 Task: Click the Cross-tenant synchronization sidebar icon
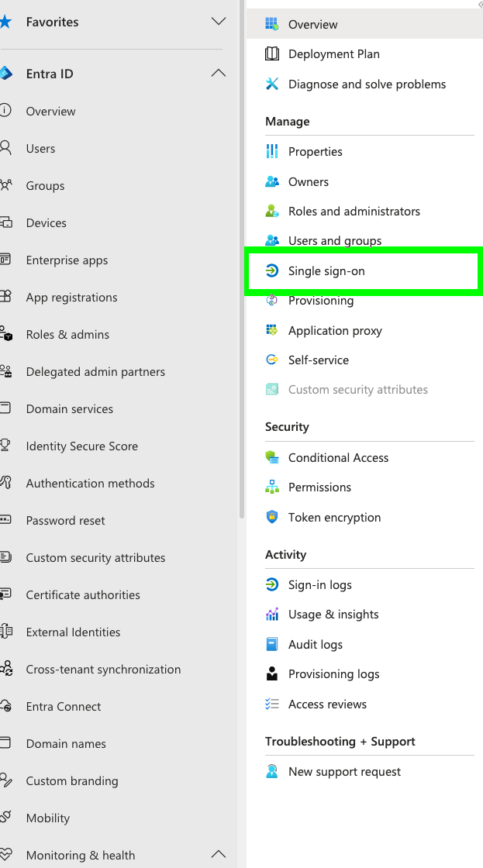6,669
